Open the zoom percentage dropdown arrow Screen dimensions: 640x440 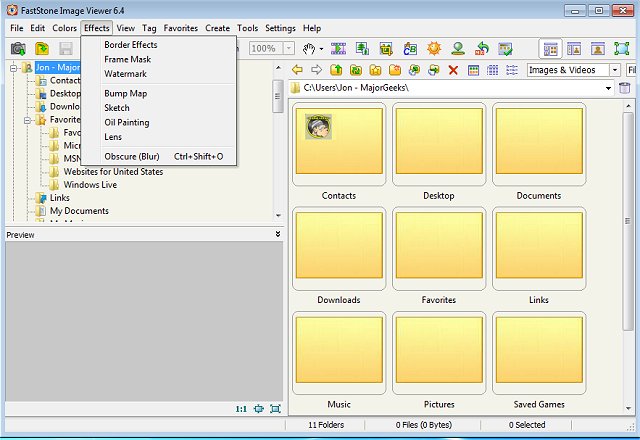tap(288, 48)
